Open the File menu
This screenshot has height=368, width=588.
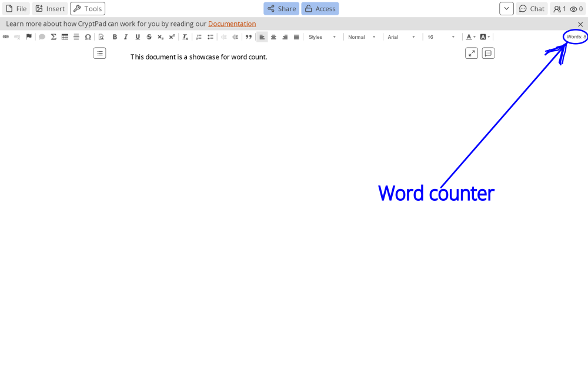(16, 9)
